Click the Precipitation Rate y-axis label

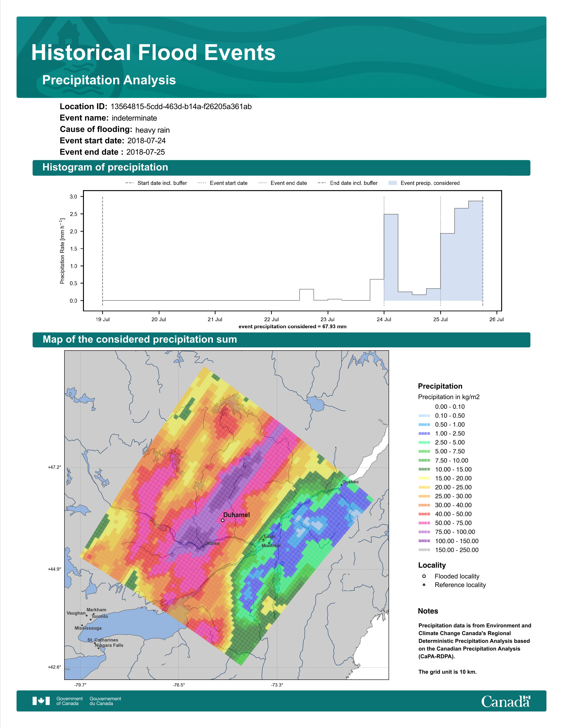[x=62, y=251]
